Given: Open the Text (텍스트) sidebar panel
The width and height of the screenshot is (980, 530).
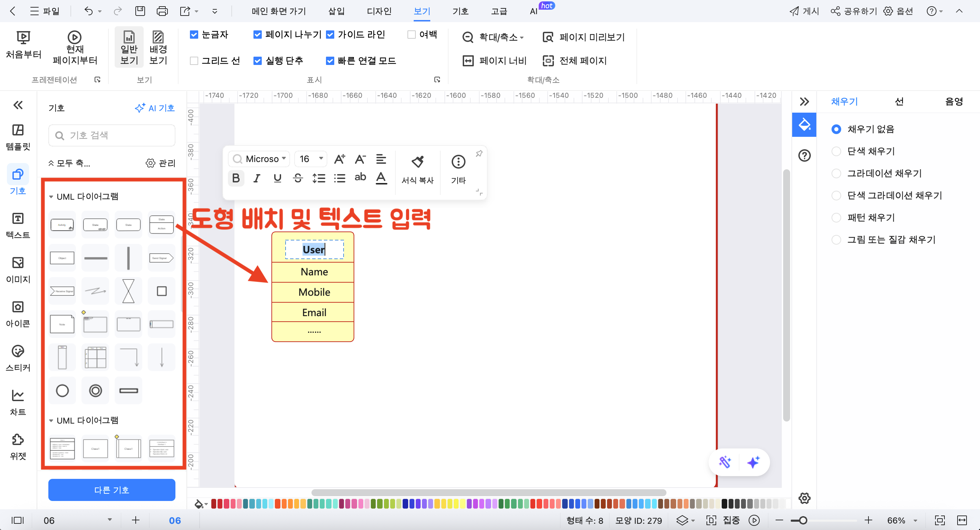Looking at the screenshot, I should click(18, 226).
